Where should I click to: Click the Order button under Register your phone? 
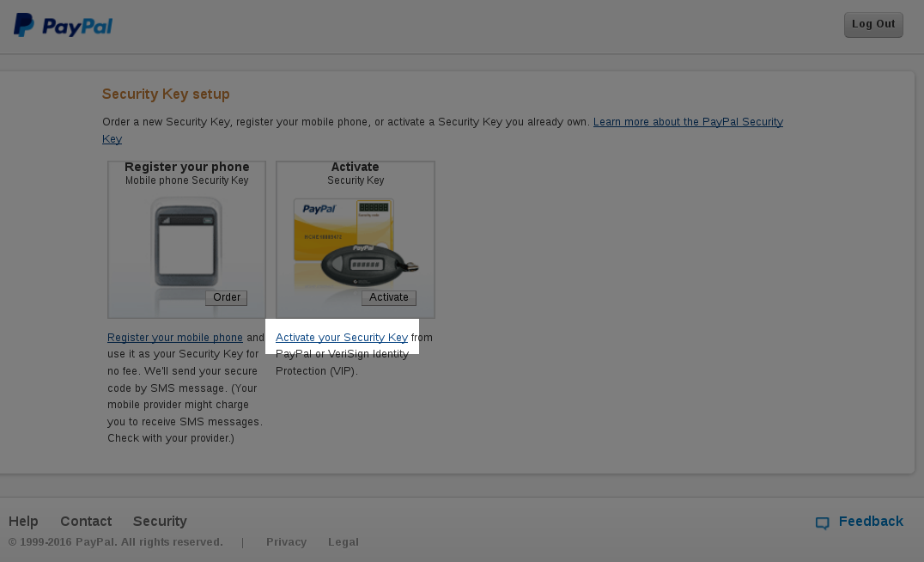[227, 297]
